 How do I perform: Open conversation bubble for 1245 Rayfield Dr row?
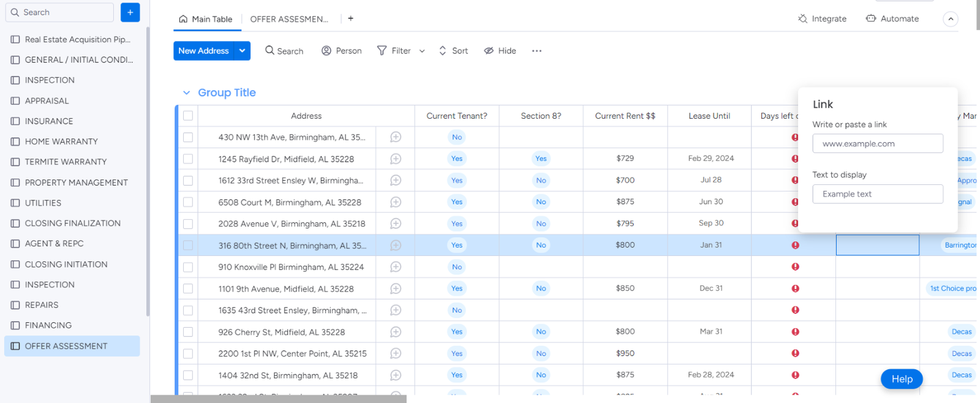coord(396,159)
